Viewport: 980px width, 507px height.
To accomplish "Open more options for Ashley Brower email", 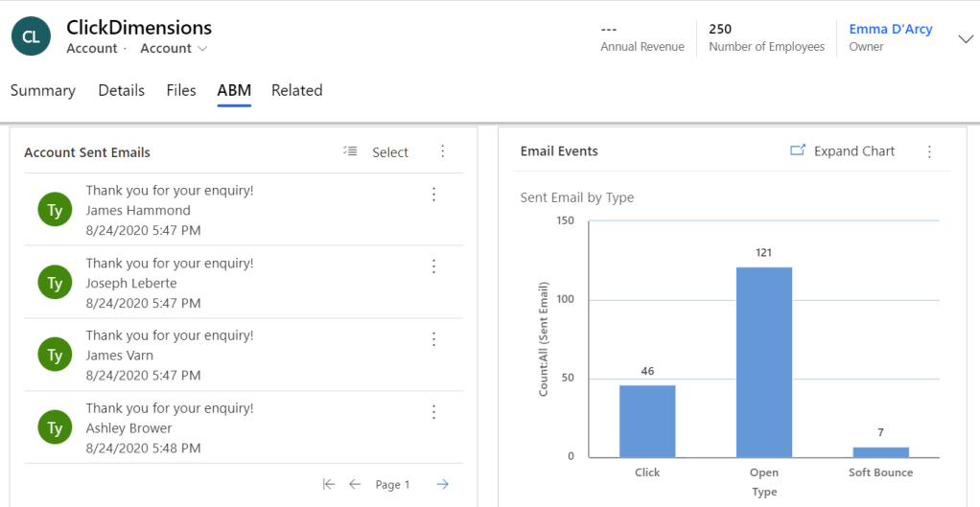I will tap(433, 412).
